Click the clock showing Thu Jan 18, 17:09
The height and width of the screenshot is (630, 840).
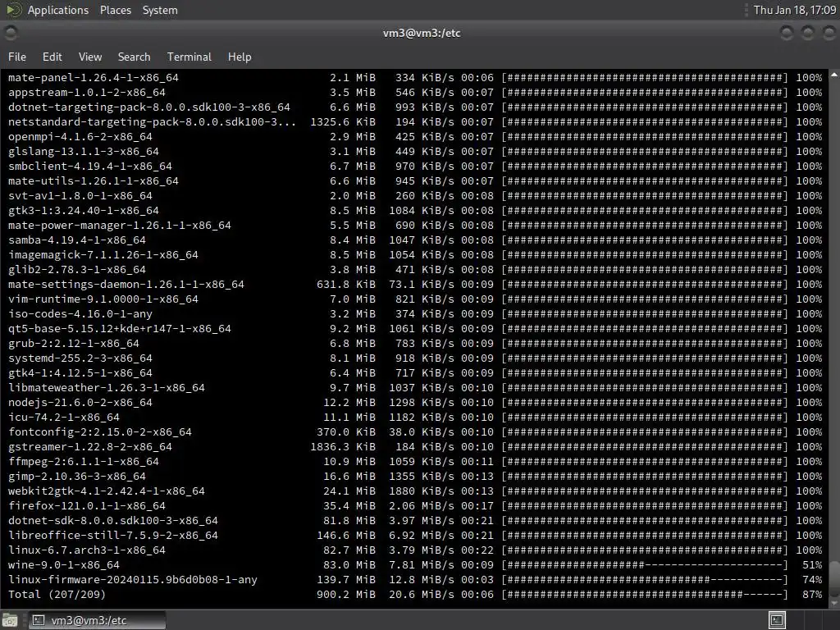tap(794, 10)
